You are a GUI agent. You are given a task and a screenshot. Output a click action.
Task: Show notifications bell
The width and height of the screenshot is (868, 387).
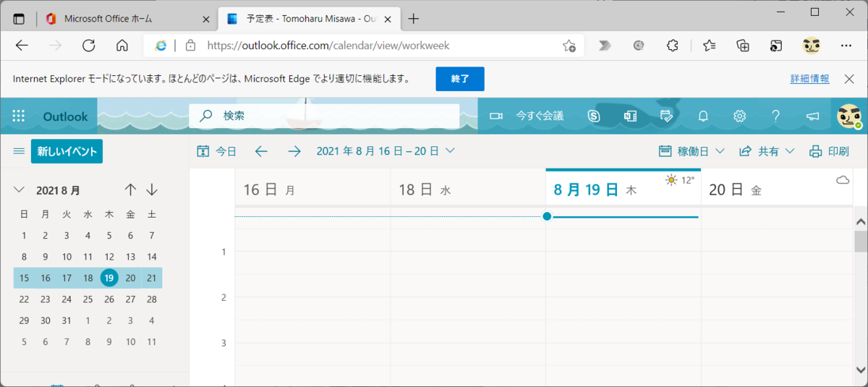(x=703, y=116)
